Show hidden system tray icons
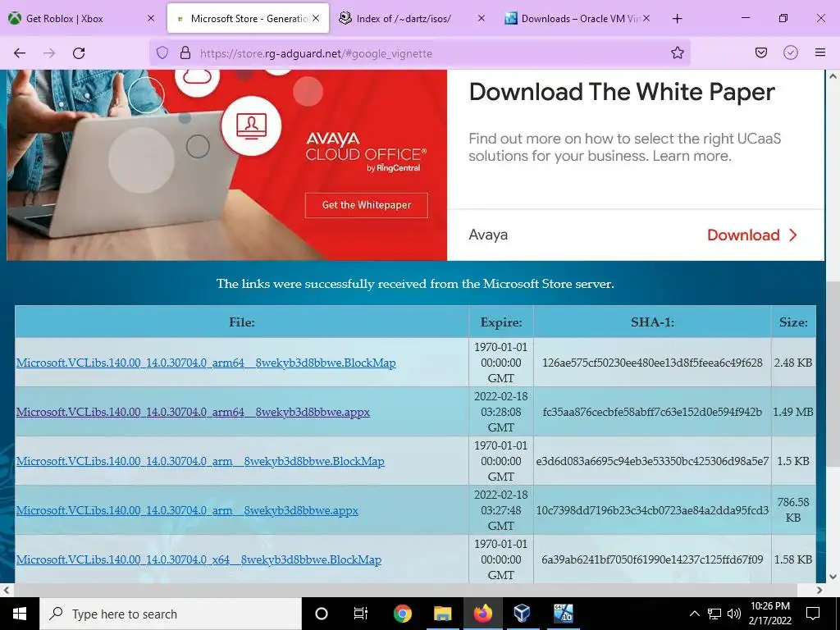Screen dimensions: 840x630 pos(694,614)
